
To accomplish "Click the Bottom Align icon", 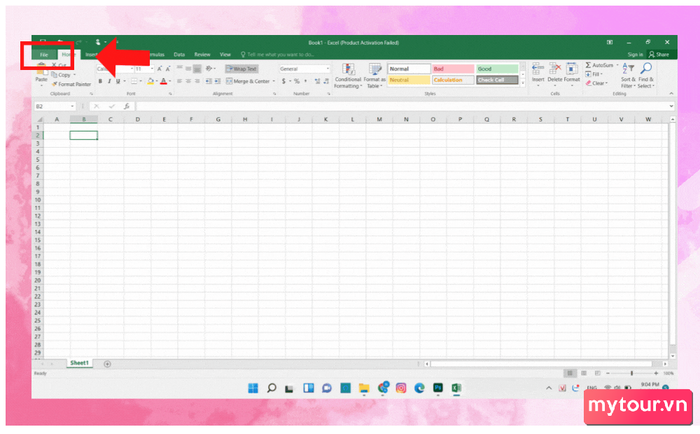I will 197,69.
